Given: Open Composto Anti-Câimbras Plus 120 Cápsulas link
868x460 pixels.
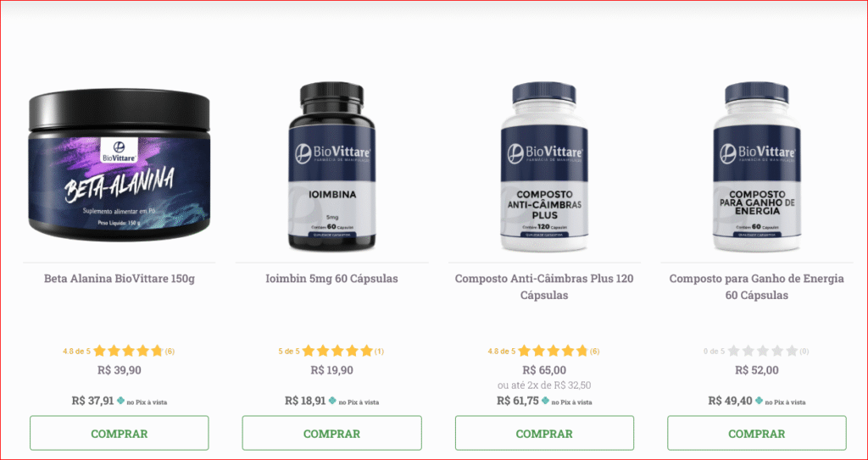Looking at the screenshot, I should [x=544, y=286].
